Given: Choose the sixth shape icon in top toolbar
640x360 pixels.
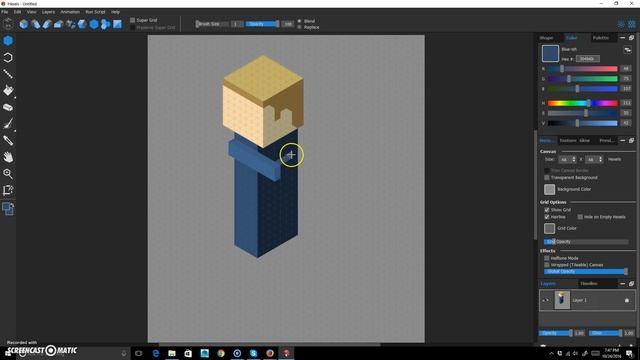Looking at the screenshot, I should click(x=82, y=24).
